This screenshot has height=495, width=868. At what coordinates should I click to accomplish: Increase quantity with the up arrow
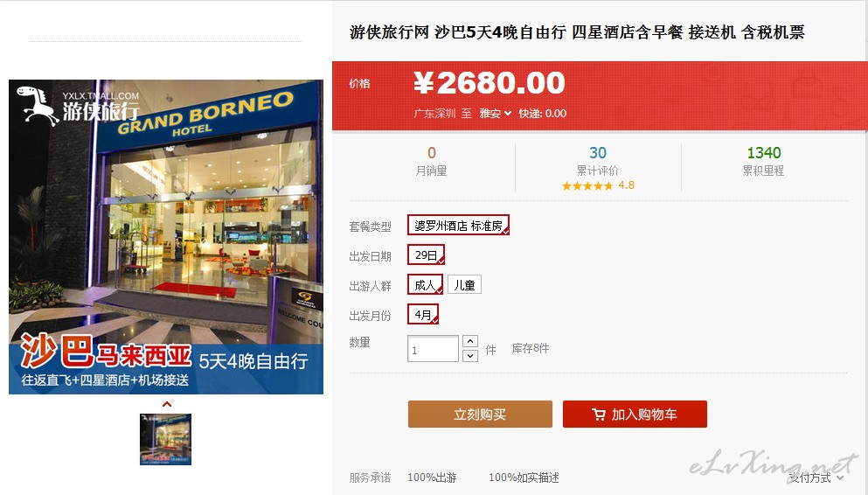click(x=470, y=341)
